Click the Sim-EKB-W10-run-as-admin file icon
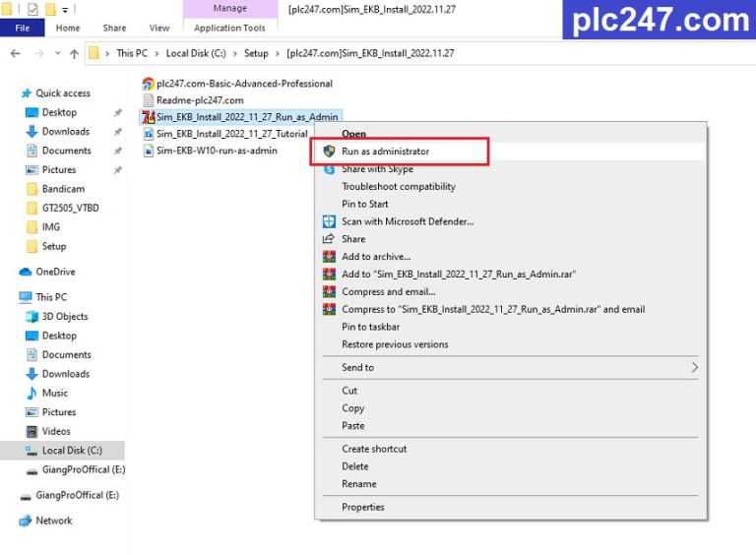This screenshot has height=555, width=756. 149,151
